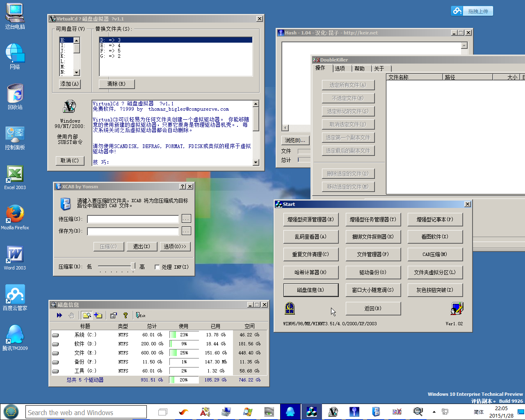Viewport: 525px width, 420px height.
Task: Click 退出(X) button in XCAB
Action: (x=142, y=247)
